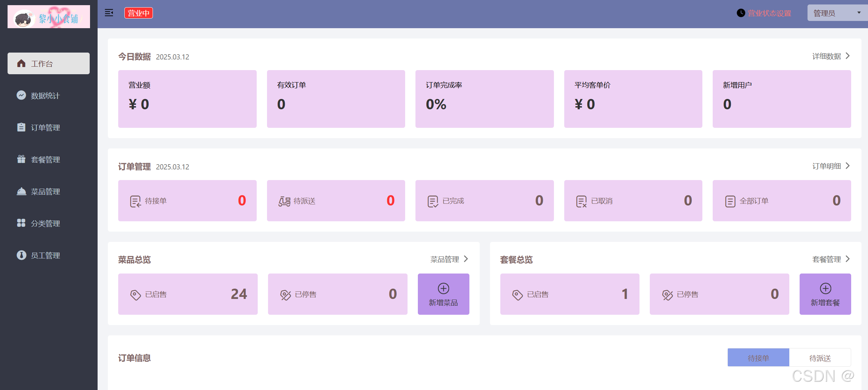Open 工作台 in the sidebar
Image resolution: width=868 pixels, height=390 pixels.
[x=48, y=63]
